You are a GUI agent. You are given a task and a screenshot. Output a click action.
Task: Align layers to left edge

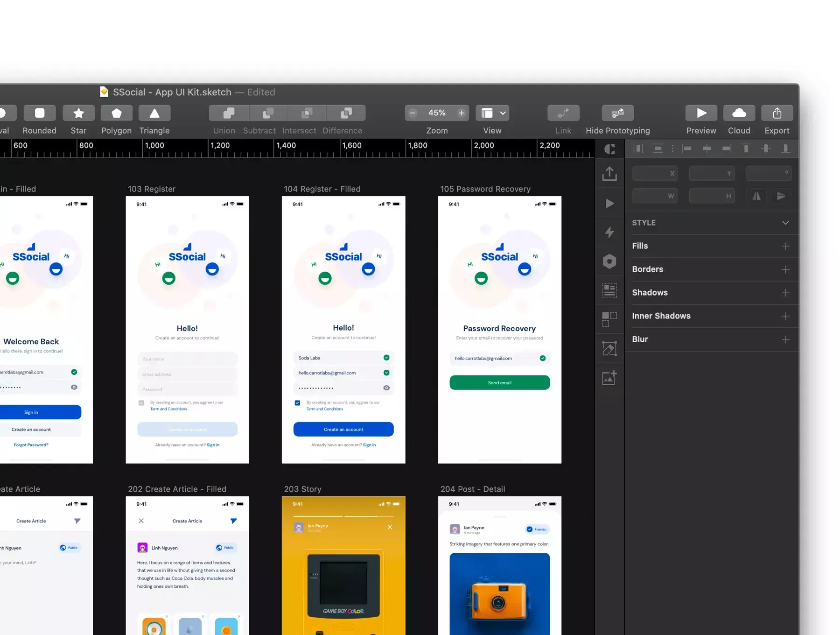coord(687,148)
